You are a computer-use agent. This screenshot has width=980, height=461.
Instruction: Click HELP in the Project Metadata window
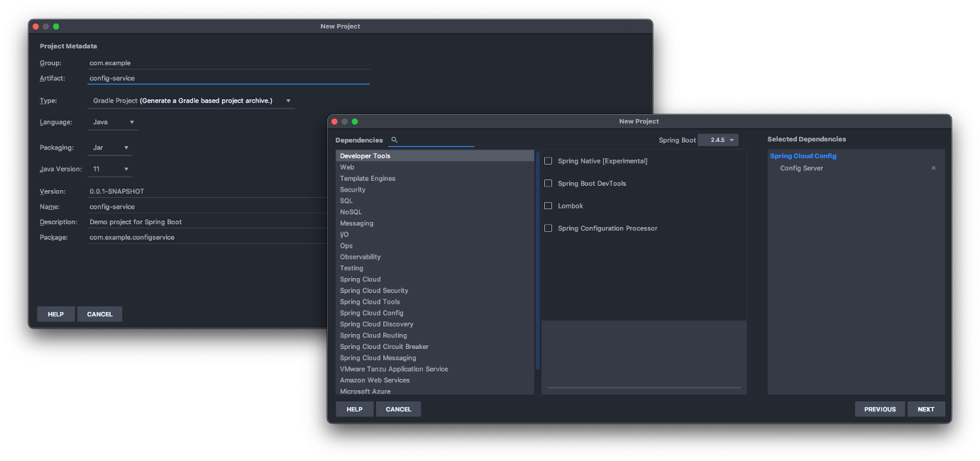coord(55,314)
